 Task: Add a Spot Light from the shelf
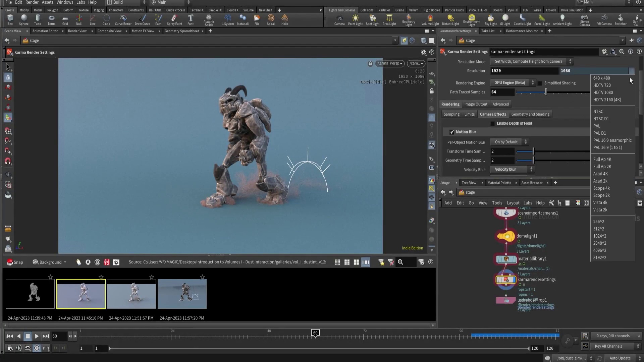point(373,20)
